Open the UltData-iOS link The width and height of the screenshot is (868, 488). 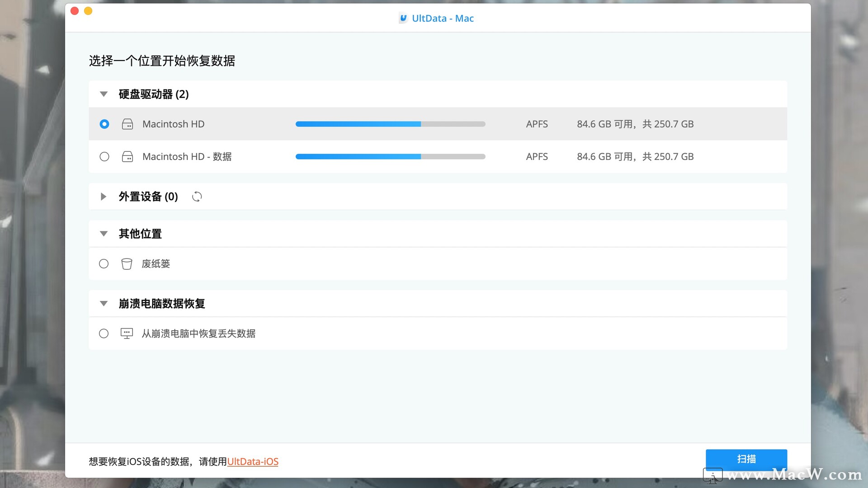pos(253,461)
